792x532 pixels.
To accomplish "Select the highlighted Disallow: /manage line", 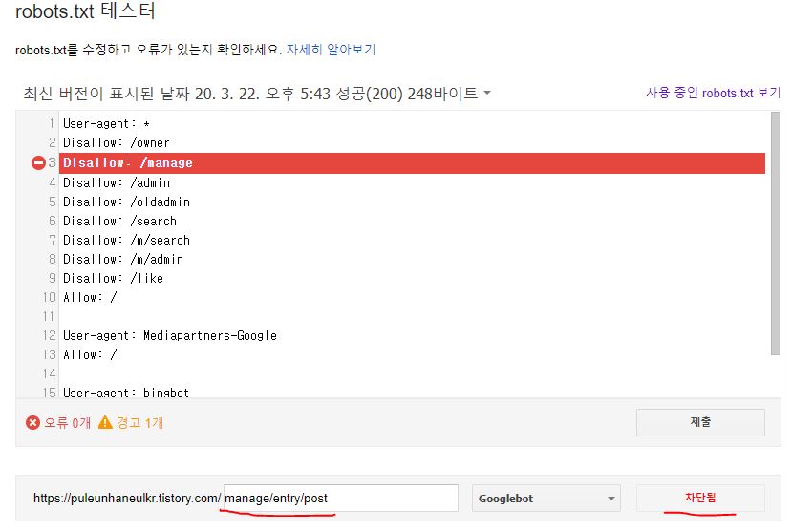I will [x=412, y=163].
